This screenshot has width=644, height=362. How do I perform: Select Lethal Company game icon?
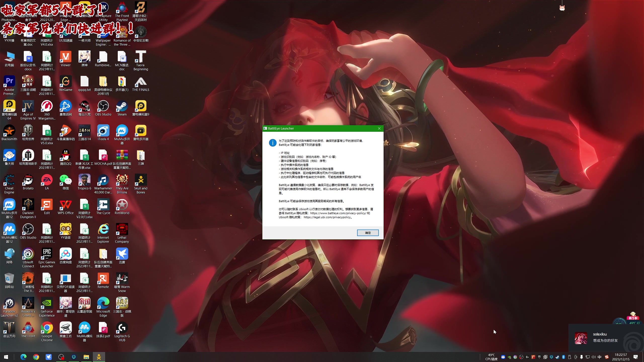point(122,233)
